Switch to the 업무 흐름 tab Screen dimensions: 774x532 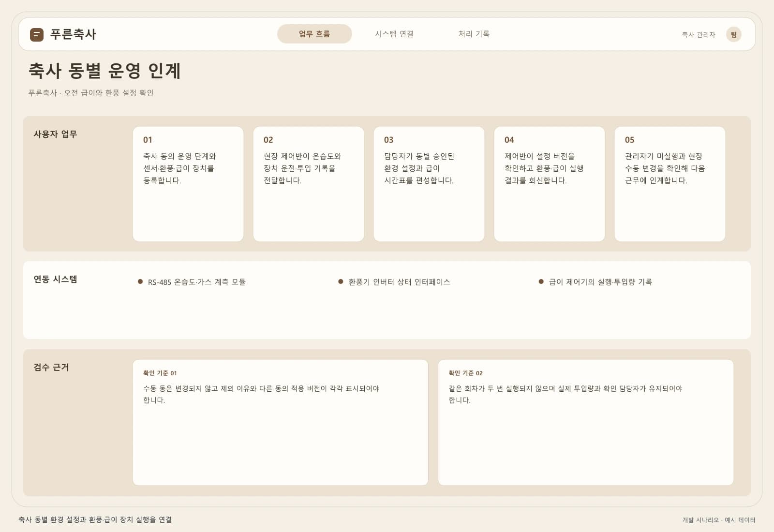(x=314, y=34)
